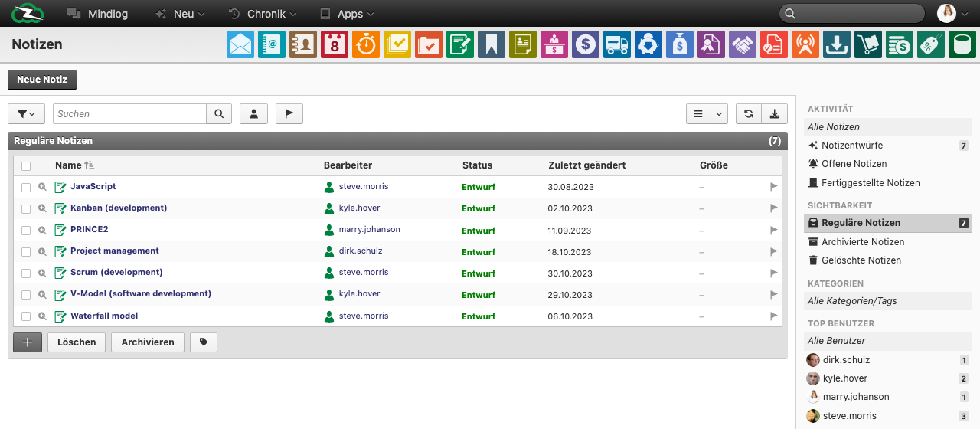Check the Project management note checkbox
This screenshot has width=980, height=429.
(x=26, y=251)
